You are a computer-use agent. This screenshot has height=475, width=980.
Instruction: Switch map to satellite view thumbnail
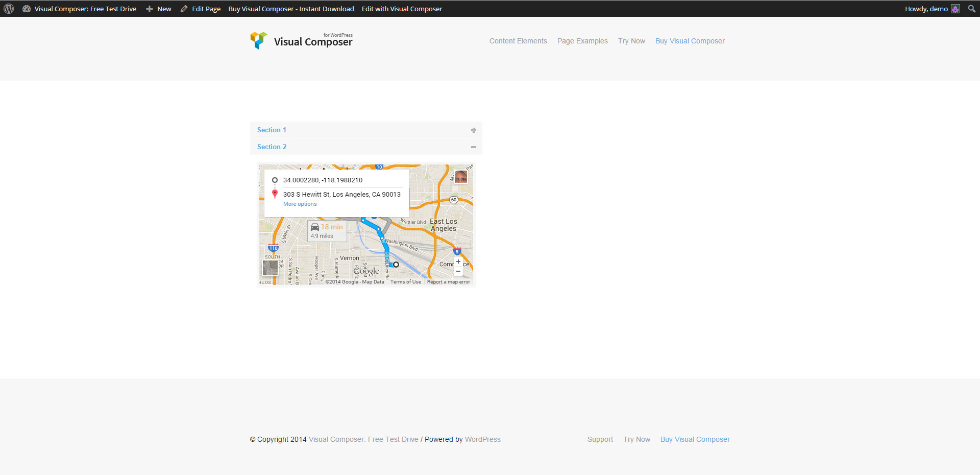(x=270, y=268)
